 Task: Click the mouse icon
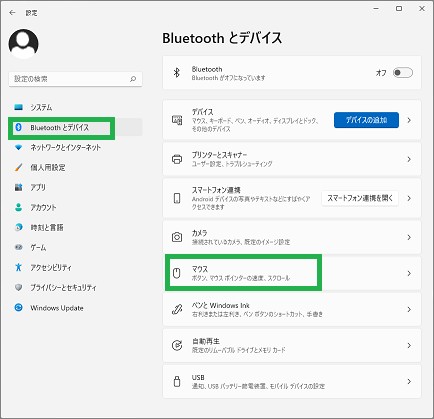(x=177, y=273)
